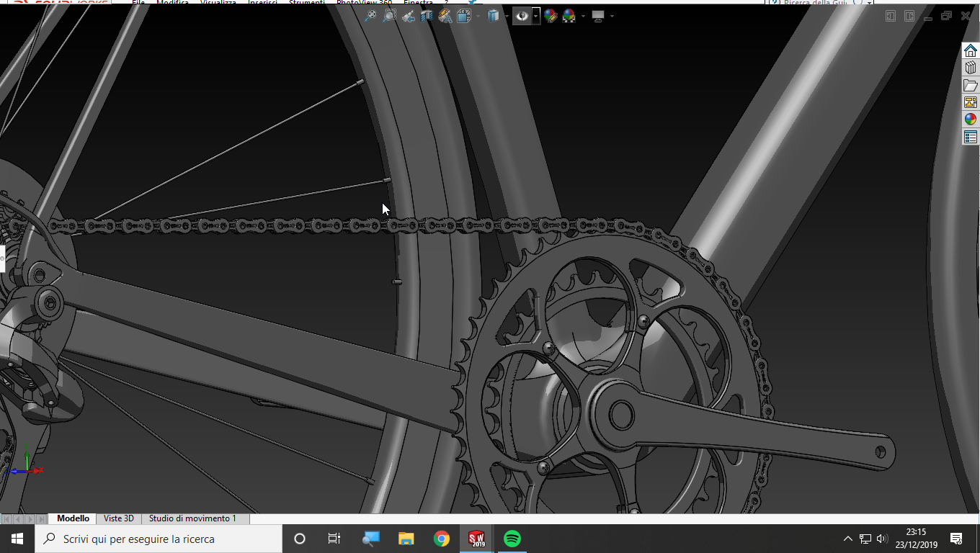This screenshot has width=980, height=553.
Task: Jump to the first bottom tab arrow
Action: pos(7,518)
